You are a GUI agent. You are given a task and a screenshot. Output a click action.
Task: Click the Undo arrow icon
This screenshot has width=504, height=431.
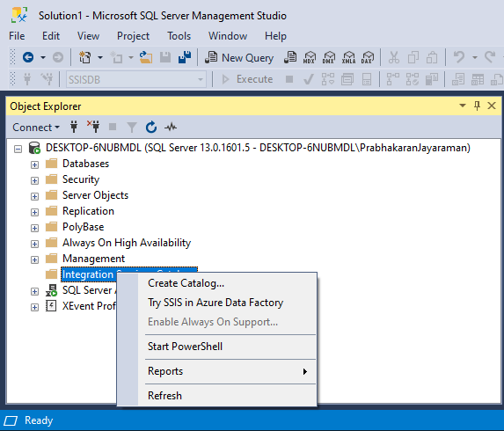459,57
